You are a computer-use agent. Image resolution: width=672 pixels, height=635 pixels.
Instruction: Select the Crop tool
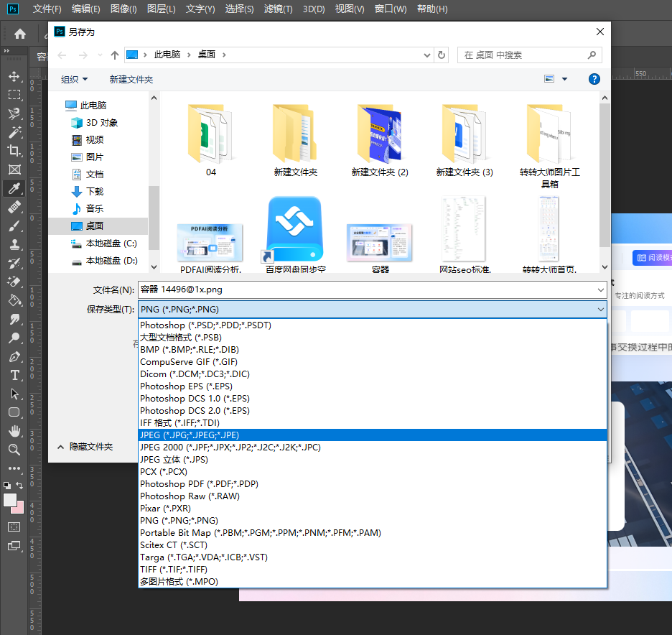tap(14, 150)
